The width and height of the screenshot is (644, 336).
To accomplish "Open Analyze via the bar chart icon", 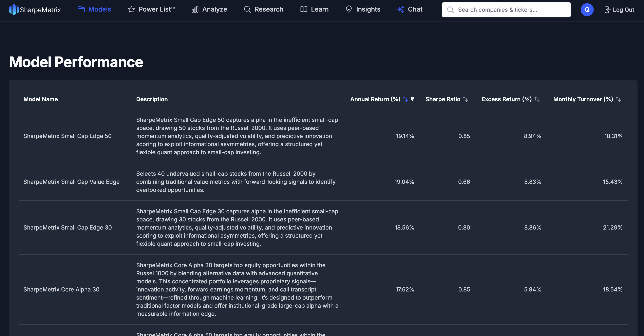I will 195,9.
